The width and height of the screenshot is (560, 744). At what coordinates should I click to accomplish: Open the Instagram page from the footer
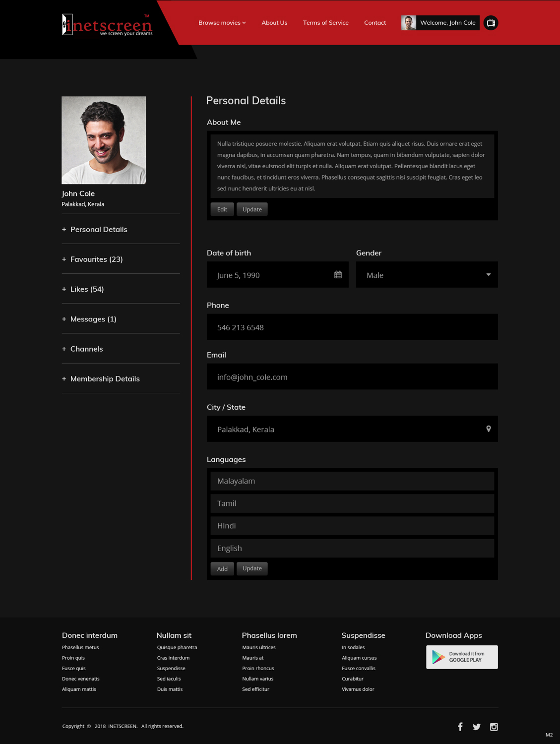click(494, 726)
